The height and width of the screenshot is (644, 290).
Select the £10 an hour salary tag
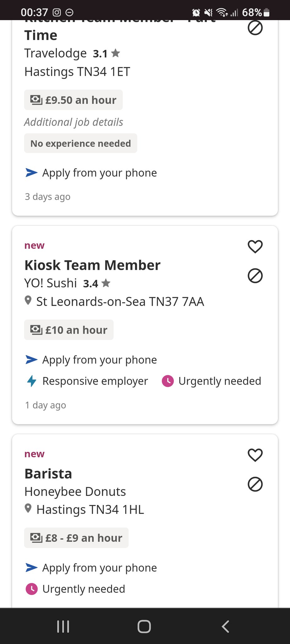(69, 330)
